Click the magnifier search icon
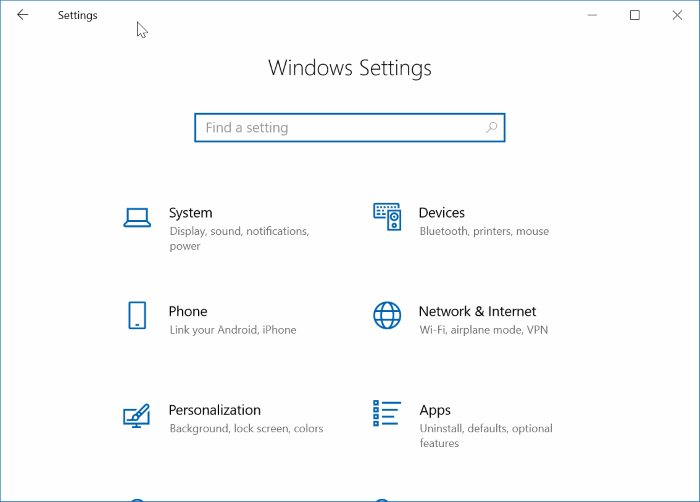 point(492,128)
